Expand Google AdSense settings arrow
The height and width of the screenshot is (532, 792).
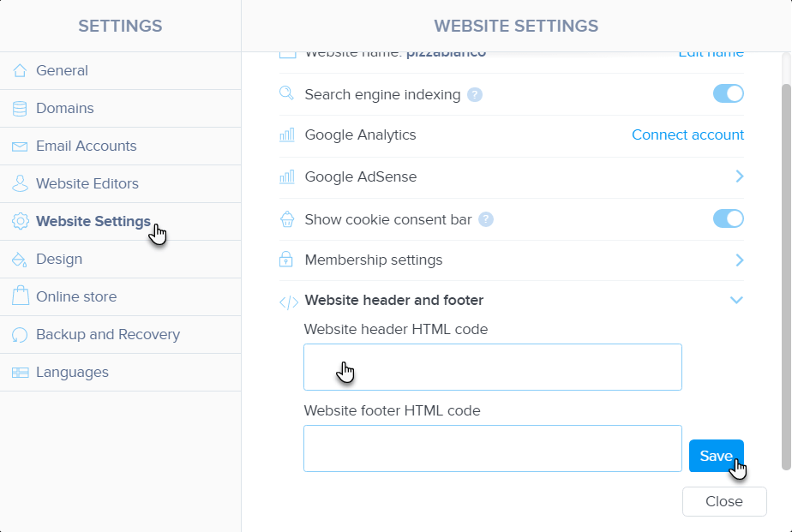(739, 177)
